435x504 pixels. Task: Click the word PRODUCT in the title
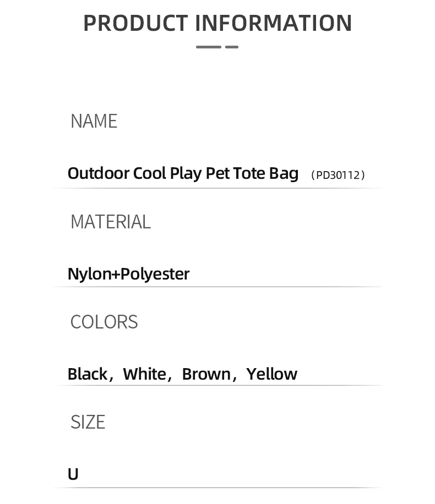(135, 23)
